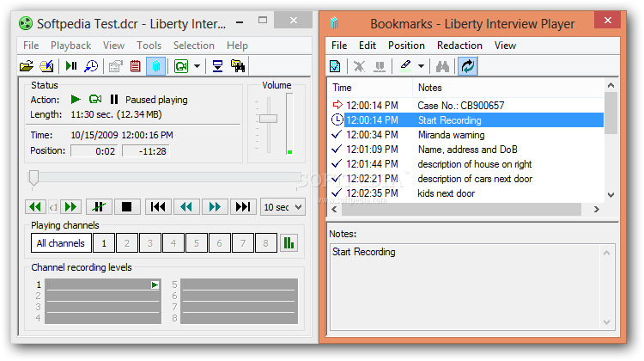Open the Selection menu
Screen dimensions: 644x361
[194, 46]
